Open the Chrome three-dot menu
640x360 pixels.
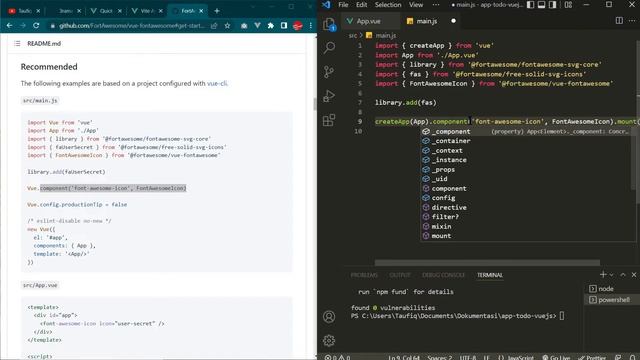point(311,26)
